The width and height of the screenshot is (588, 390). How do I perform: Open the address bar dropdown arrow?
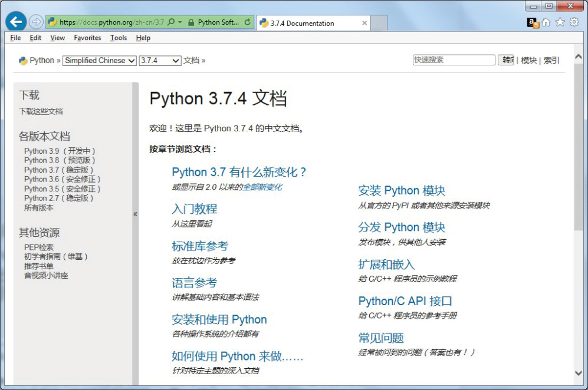point(180,22)
